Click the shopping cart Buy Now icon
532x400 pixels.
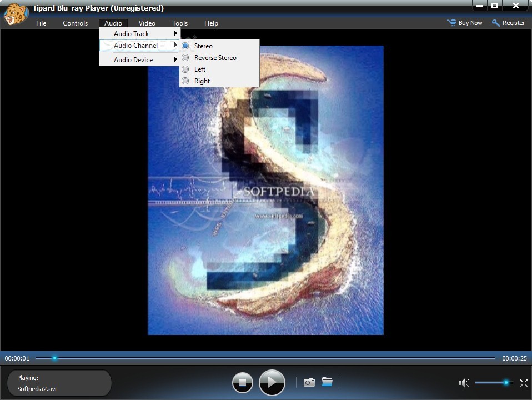tap(451, 23)
